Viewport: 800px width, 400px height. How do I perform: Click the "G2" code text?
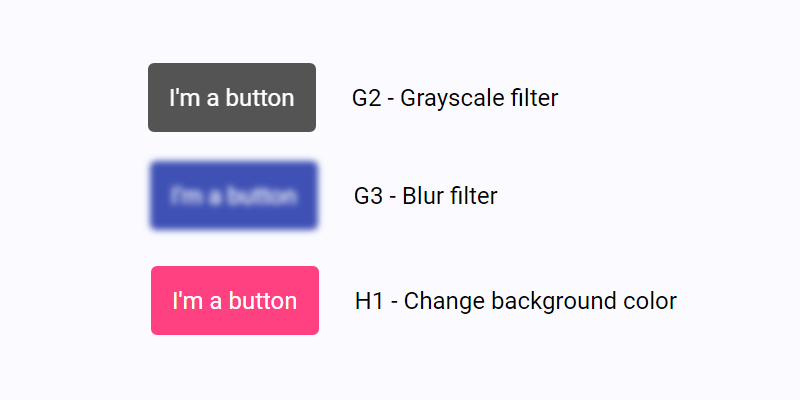367,98
